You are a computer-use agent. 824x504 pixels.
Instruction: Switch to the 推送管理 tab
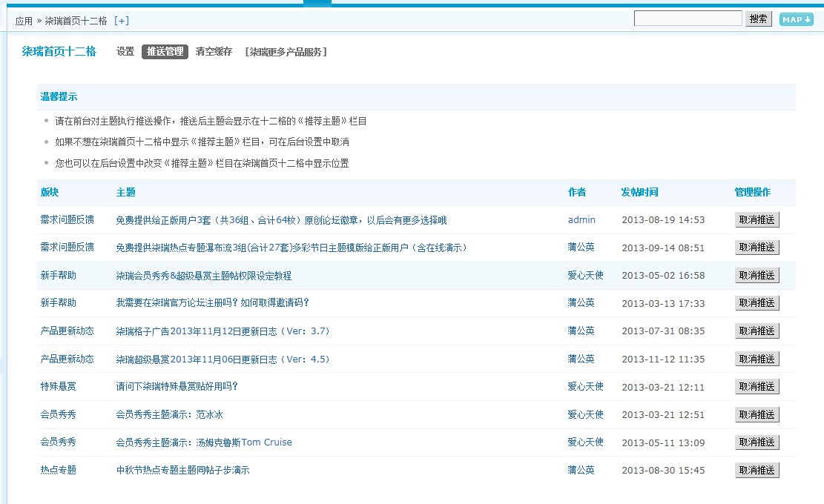pos(165,52)
